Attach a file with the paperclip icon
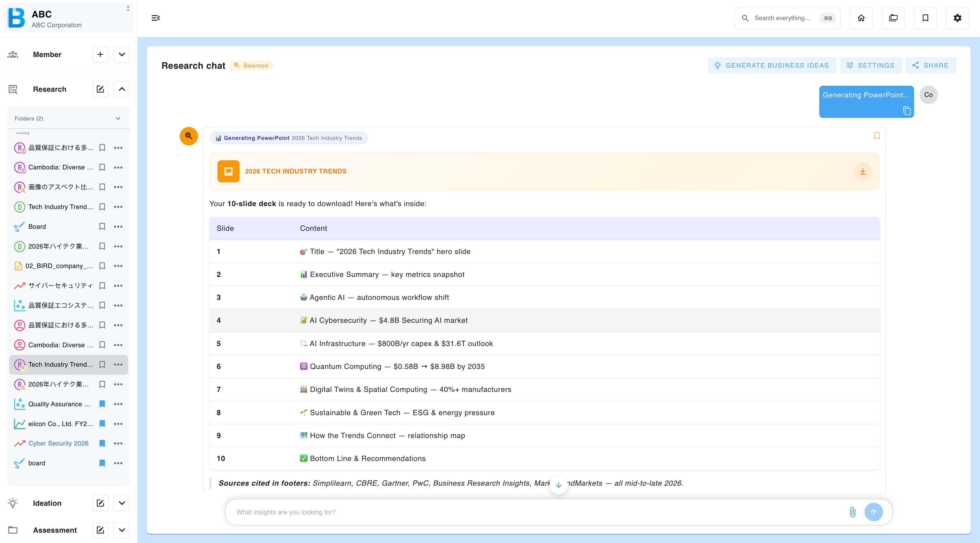Image resolution: width=980 pixels, height=543 pixels. pyautogui.click(x=852, y=512)
